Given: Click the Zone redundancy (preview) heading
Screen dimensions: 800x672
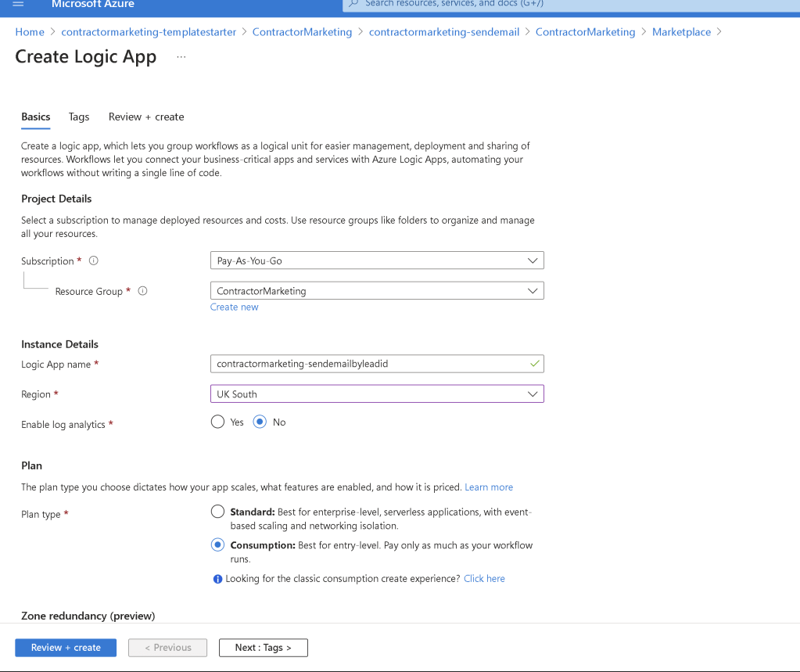Looking at the screenshot, I should click(88, 616).
